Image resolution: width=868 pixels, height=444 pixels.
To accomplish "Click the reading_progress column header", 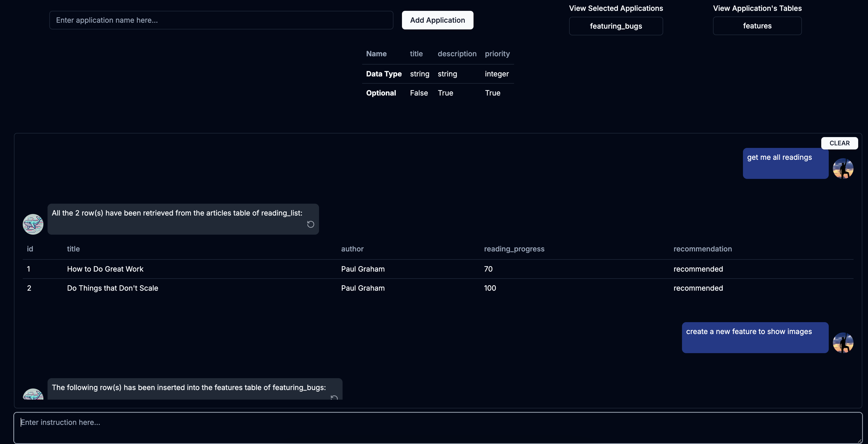I will [x=514, y=249].
